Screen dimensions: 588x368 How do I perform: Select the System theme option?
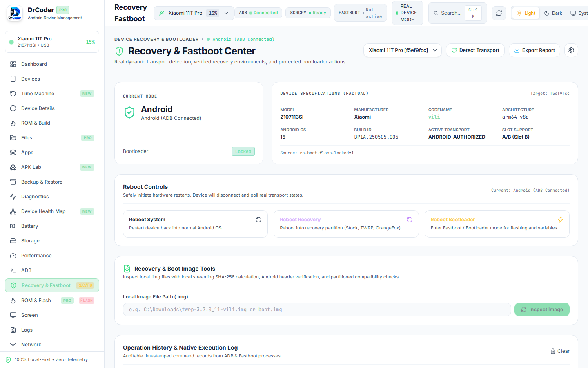coord(579,13)
